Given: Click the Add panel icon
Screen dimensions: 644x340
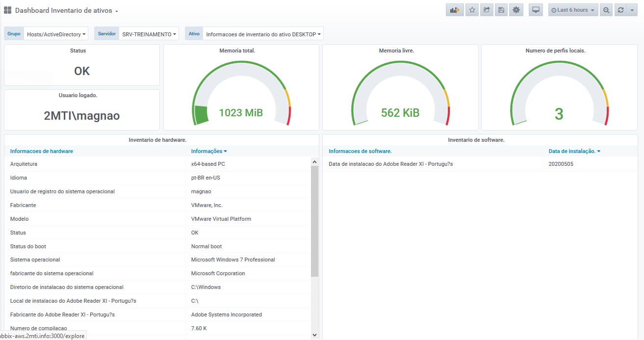Looking at the screenshot, I should [x=455, y=10].
